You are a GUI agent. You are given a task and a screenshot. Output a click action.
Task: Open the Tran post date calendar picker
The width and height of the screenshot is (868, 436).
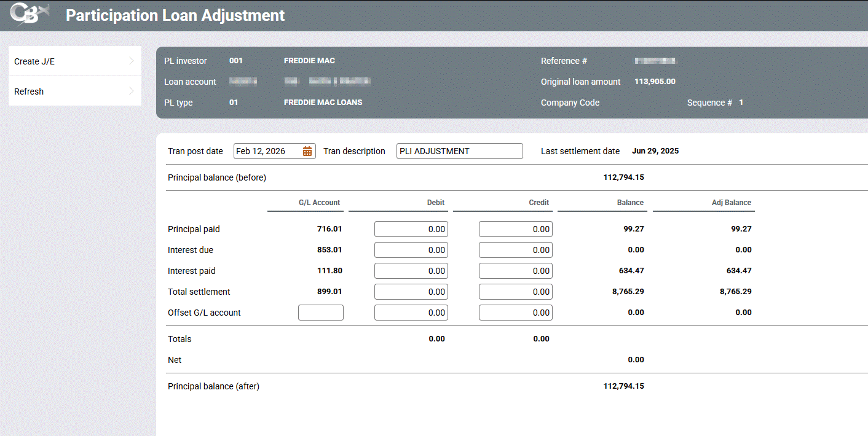tap(307, 151)
